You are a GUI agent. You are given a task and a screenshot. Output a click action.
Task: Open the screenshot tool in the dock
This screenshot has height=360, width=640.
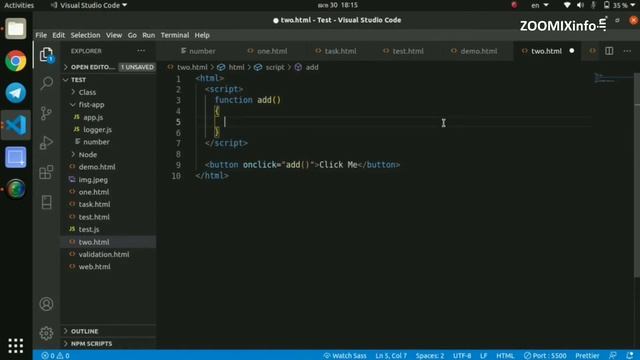(x=16, y=157)
